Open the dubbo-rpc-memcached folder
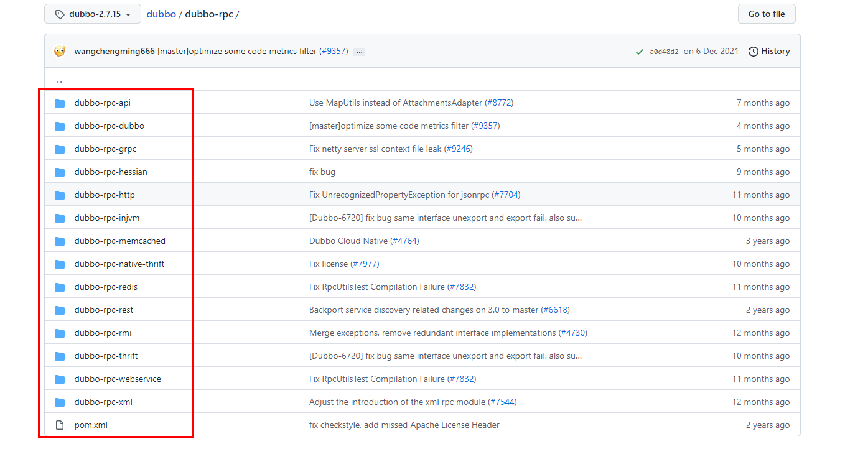The height and width of the screenshot is (452, 868). pyautogui.click(x=120, y=241)
